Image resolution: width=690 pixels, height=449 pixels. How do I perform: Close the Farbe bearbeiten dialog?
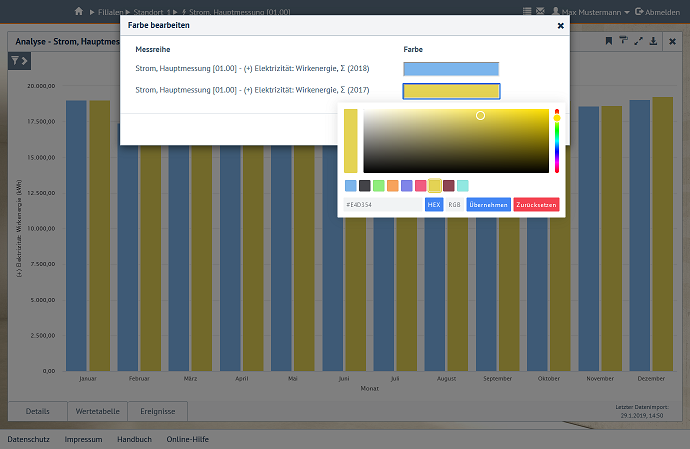pos(560,26)
